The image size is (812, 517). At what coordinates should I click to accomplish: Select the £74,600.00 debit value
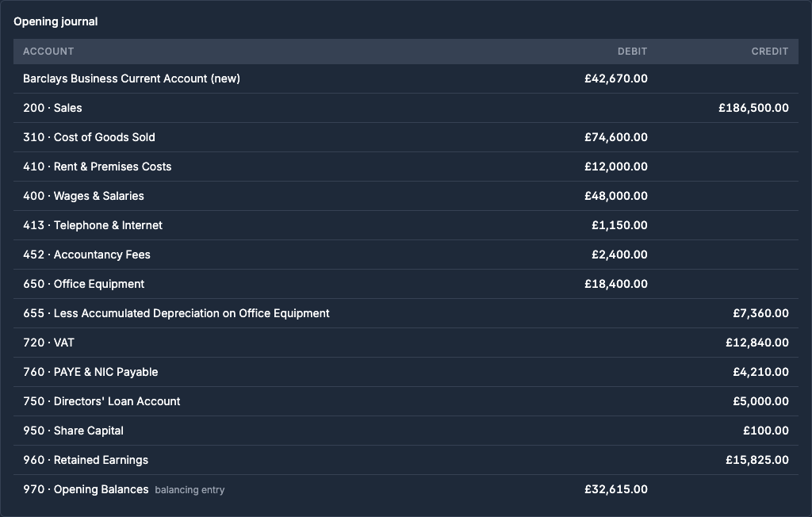pos(615,137)
